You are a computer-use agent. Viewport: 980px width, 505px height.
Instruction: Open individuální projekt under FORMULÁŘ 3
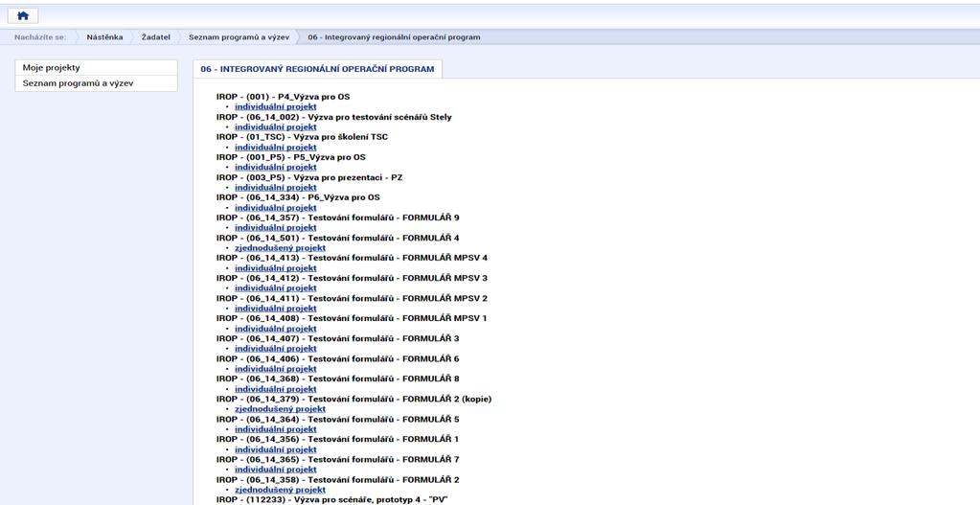[x=276, y=348]
